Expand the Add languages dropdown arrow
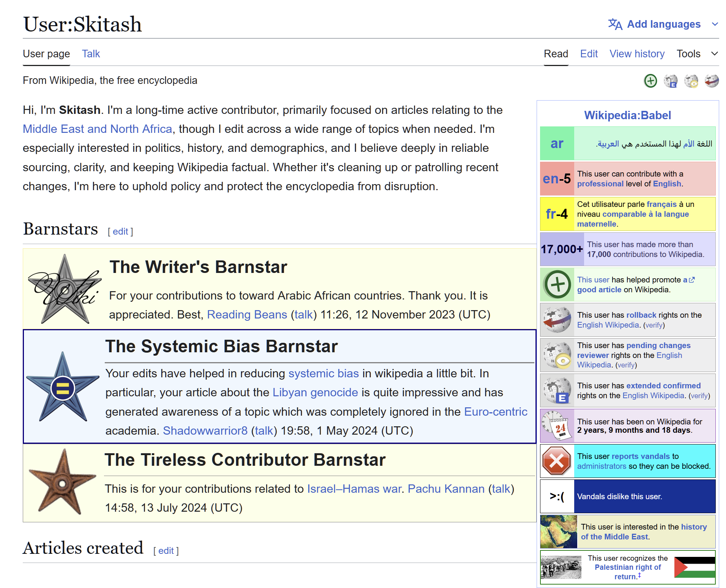Screen dimensions: 726x588 pyautogui.click(x=715, y=24)
